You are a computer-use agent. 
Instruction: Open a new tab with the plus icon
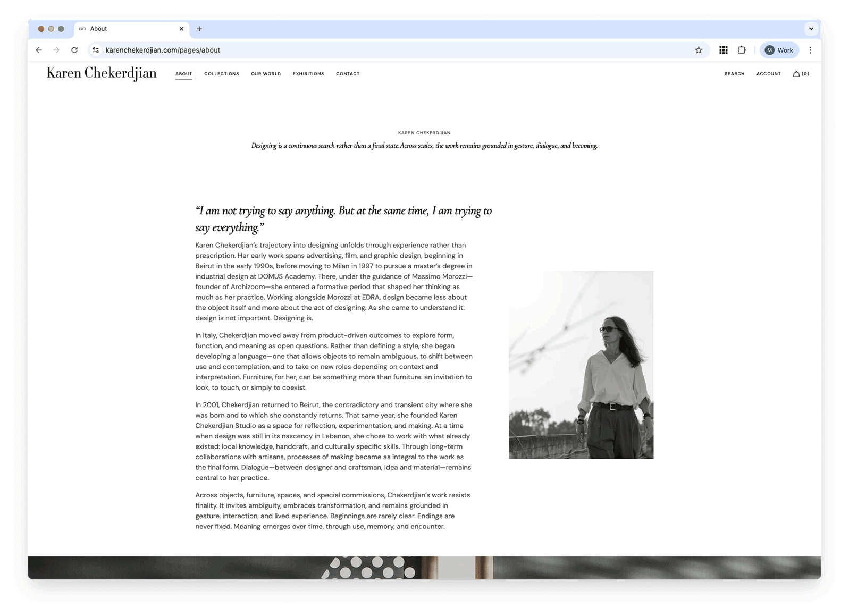199,29
